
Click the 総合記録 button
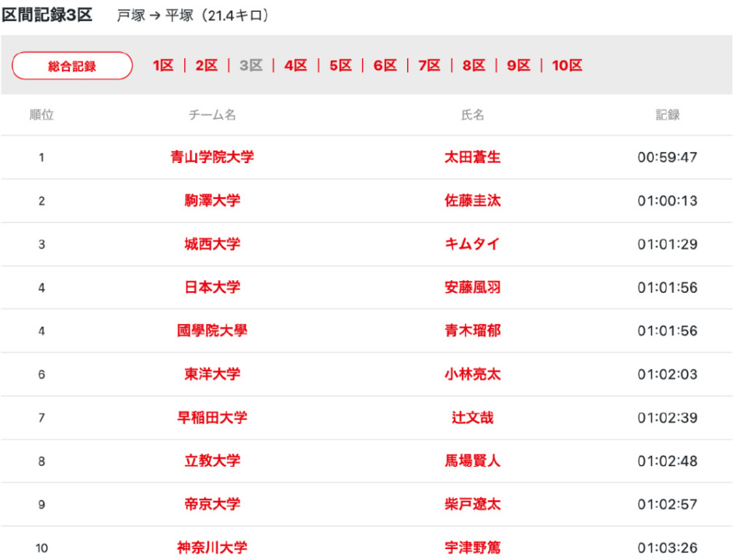[72, 66]
